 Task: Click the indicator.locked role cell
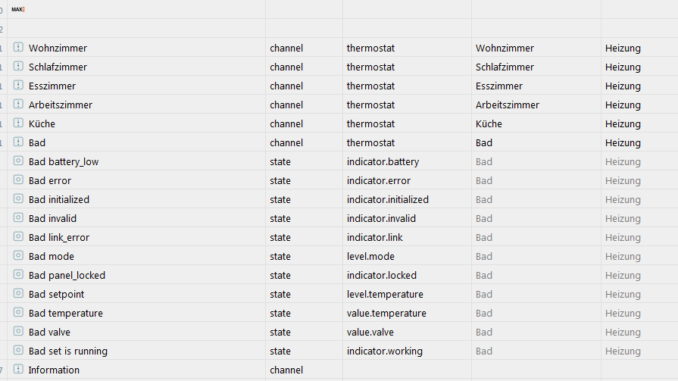(381, 275)
